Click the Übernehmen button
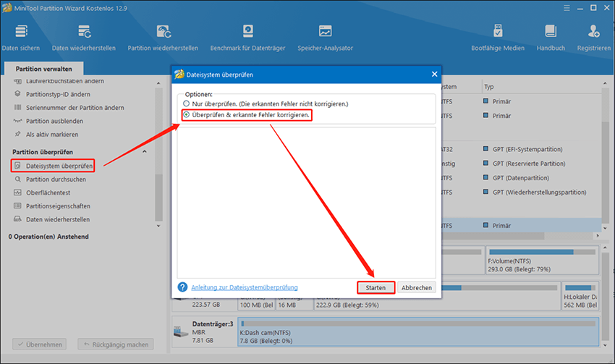 coord(39,344)
